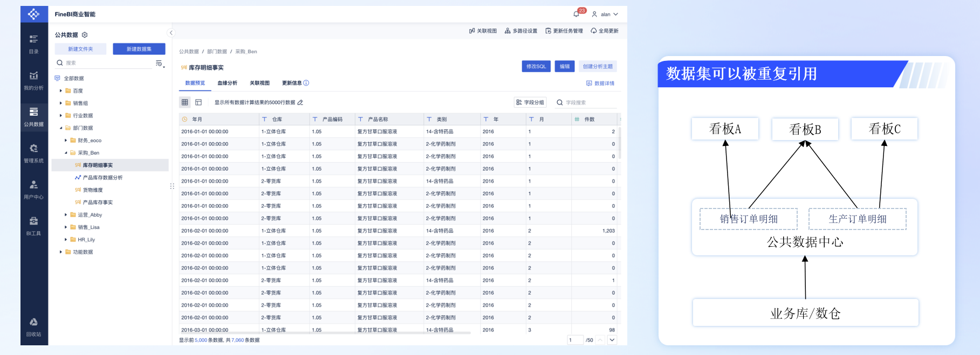Click 部门数据 in the breadcrumb
980x355 pixels.
coord(217,52)
